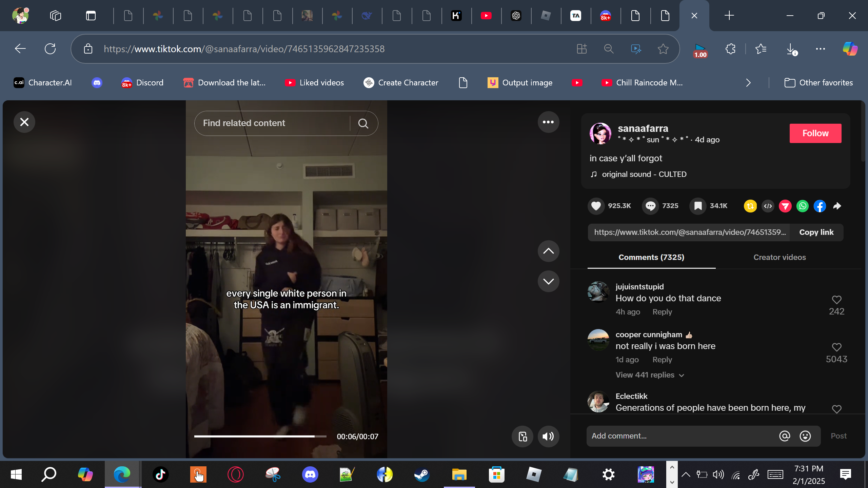
Task: Click the comment bubble icon
Action: click(650, 206)
